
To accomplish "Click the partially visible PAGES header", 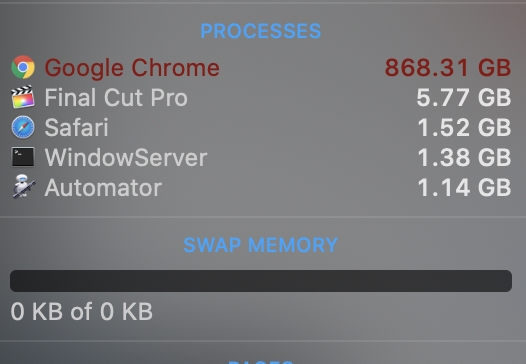I will (x=261, y=362).
